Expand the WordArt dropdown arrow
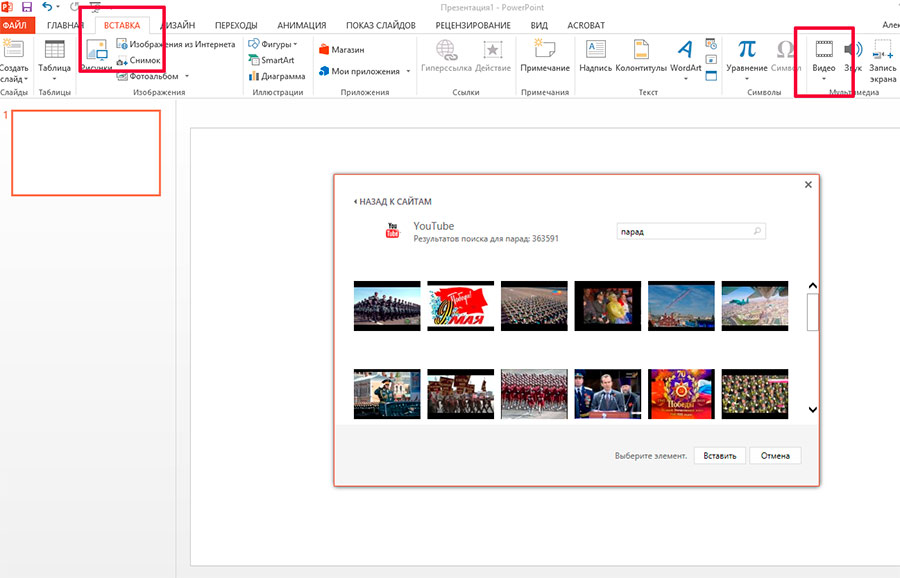The image size is (900, 578). (x=685, y=79)
